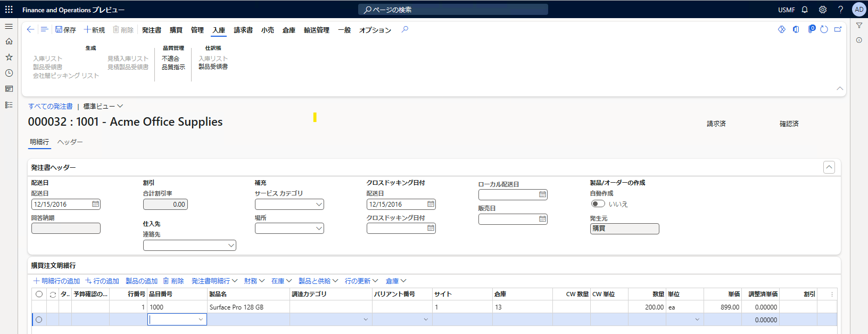This screenshot has width=868, height=334.
Task: Click the 不適合 ribbon button
Action: (170, 59)
